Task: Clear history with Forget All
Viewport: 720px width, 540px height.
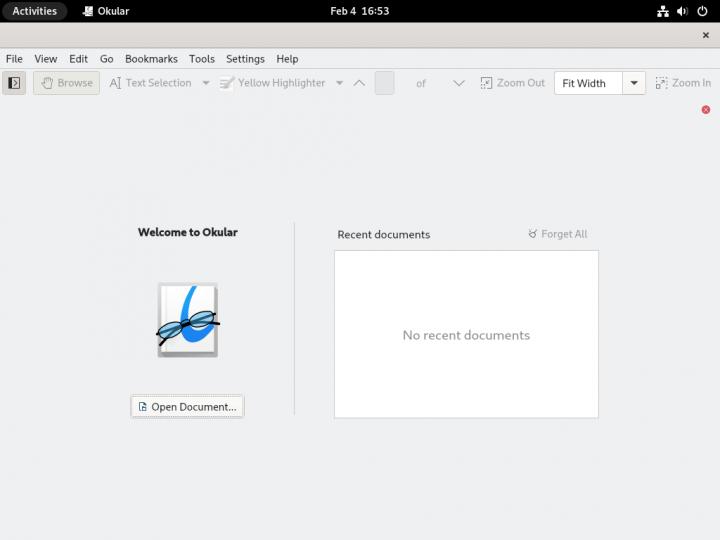Action: point(558,234)
